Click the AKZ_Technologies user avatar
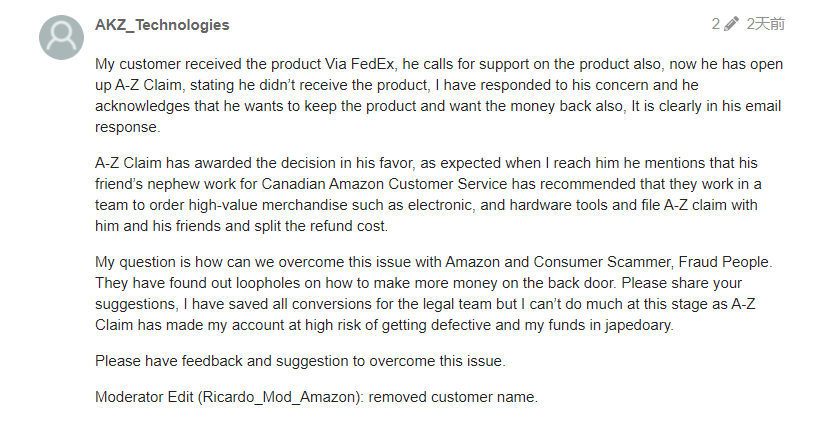Viewport: 822px width, 437px height. coord(61,38)
